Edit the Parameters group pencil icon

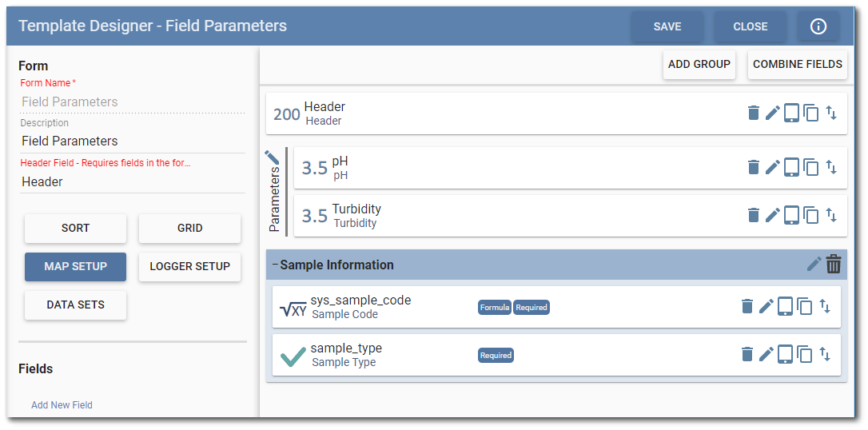tap(273, 157)
